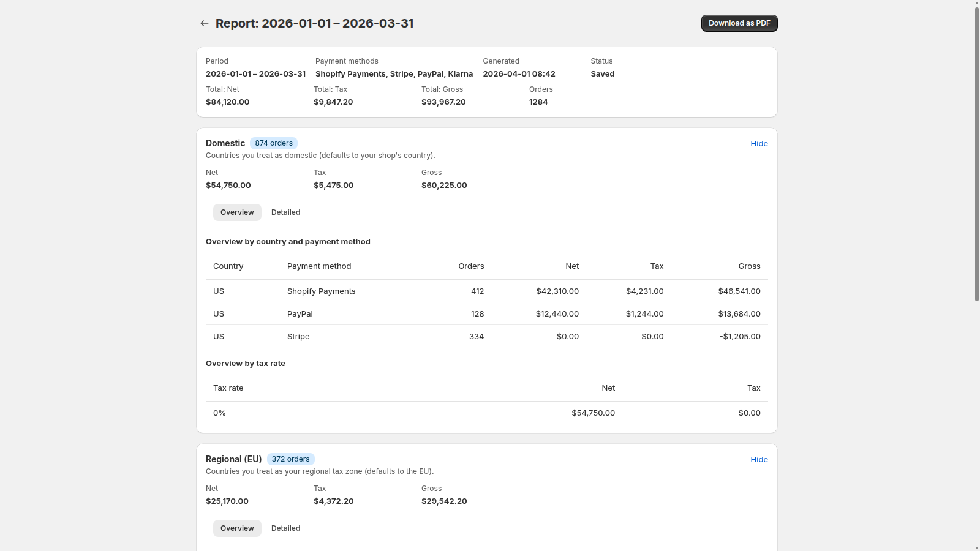Screen dimensions: 980x551
Task: Click the Download as PDF button
Action: tap(739, 23)
